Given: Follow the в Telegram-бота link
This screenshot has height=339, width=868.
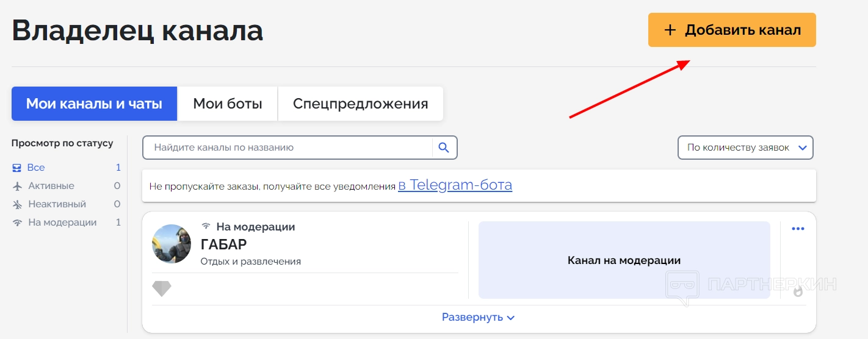Looking at the screenshot, I should (x=455, y=185).
